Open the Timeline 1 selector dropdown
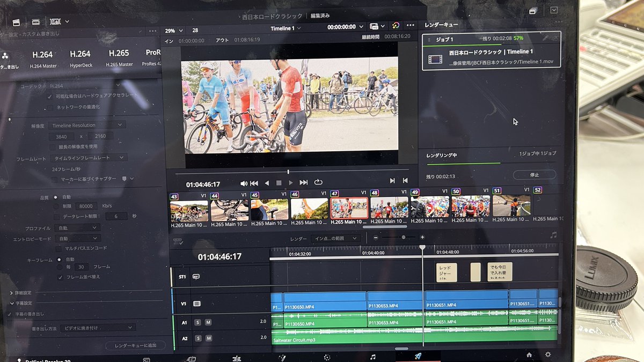644x362 pixels. tap(286, 28)
